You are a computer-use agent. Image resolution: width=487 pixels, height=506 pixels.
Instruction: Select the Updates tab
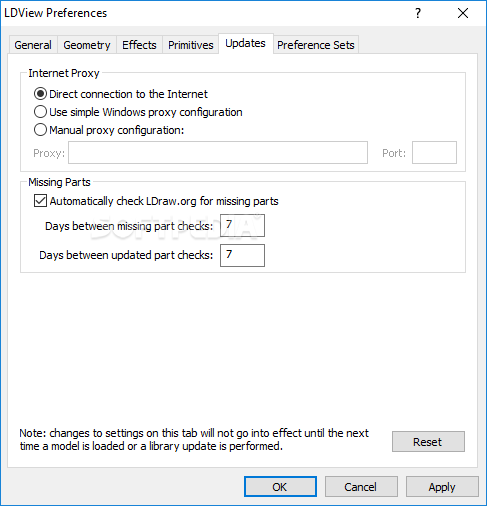click(x=245, y=43)
